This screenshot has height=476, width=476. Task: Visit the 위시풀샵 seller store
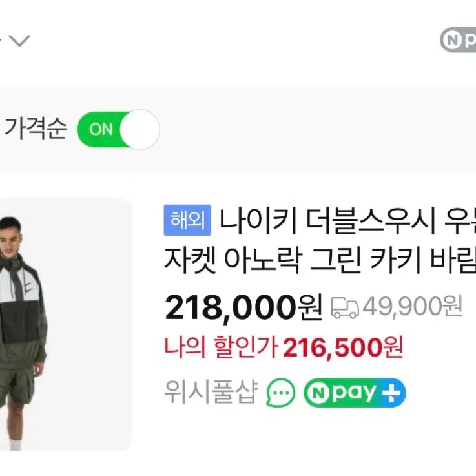[x=211, y=392]
